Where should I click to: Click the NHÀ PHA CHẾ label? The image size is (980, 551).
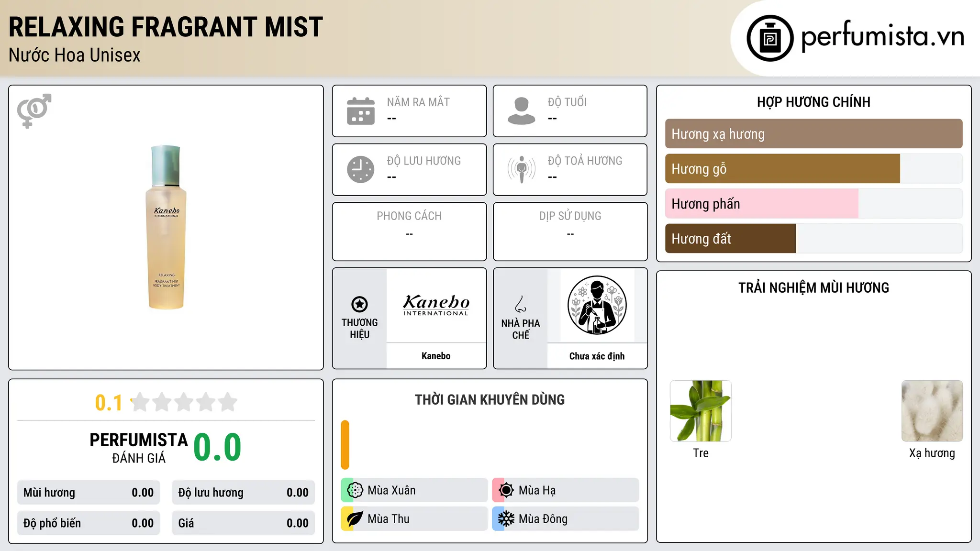coord(521,329)
